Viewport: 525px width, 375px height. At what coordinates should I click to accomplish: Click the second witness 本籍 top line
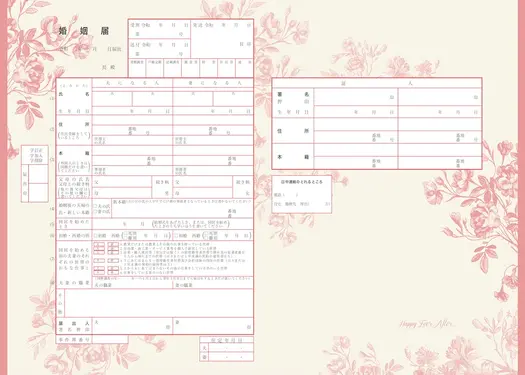[x=440, y=150]
